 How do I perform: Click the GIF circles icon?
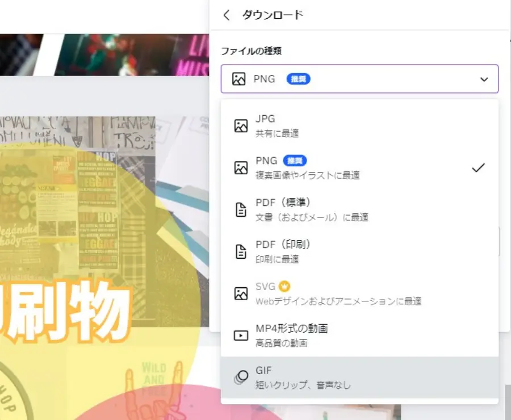pos(241,377)
